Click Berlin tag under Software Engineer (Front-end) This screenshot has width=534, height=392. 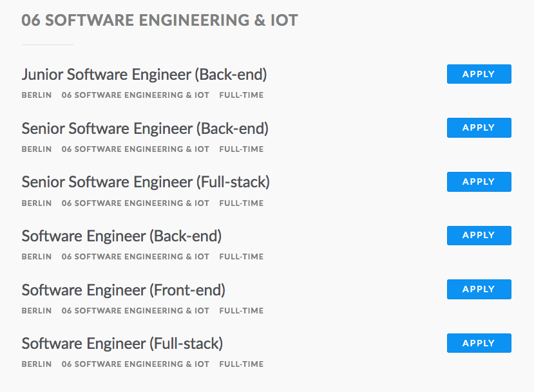tap(37, 311)
